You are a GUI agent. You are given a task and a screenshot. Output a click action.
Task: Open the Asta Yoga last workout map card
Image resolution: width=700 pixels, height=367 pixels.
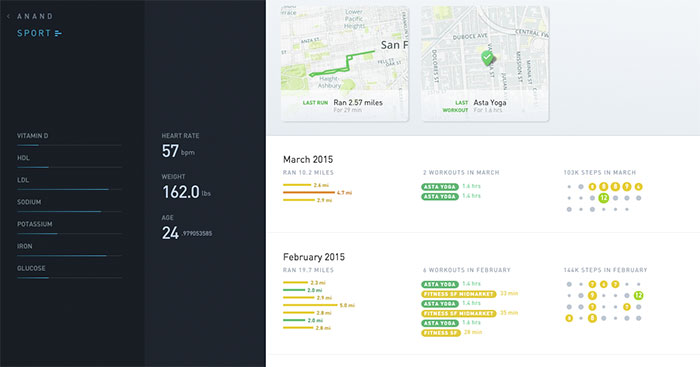tap(485, 63)
